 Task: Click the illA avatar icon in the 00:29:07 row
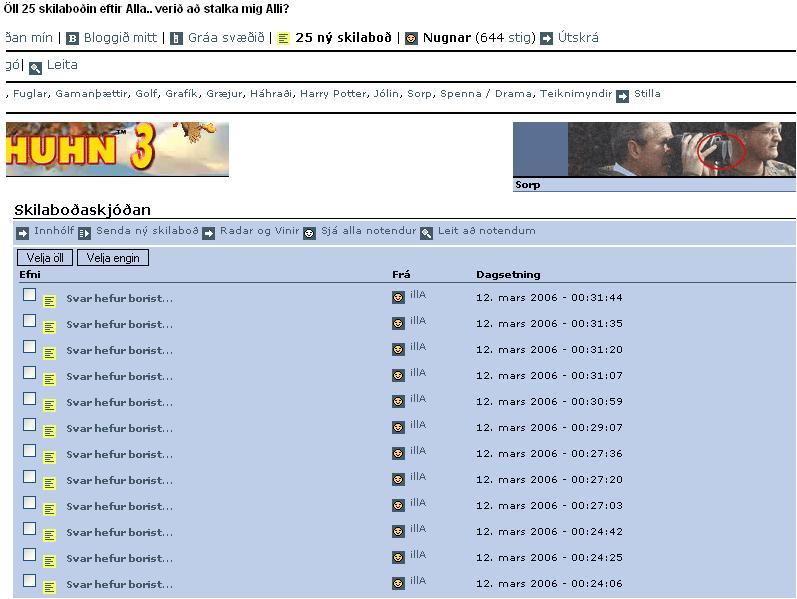[x=398, y=427]
